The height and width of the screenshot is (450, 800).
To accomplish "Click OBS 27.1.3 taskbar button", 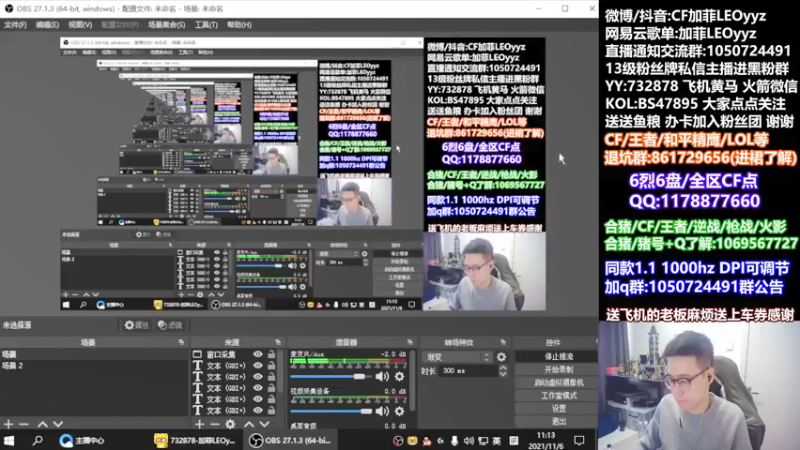I will click(290, 440).
